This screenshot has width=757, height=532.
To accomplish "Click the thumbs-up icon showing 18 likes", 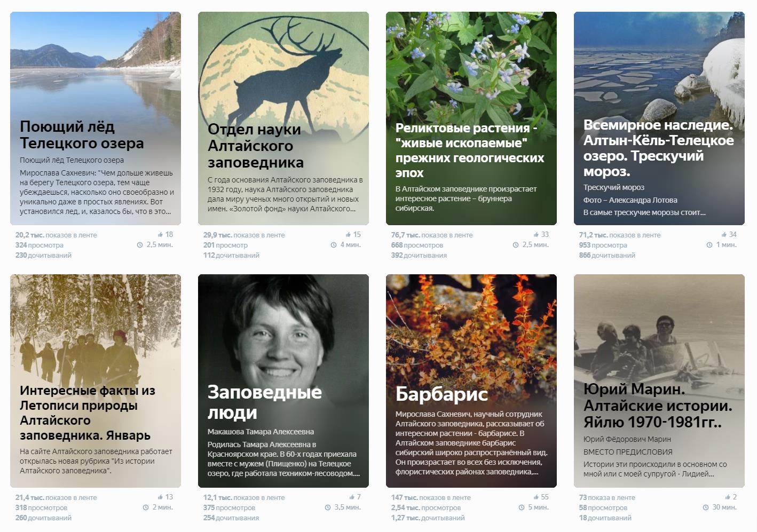I will [160, 234].
